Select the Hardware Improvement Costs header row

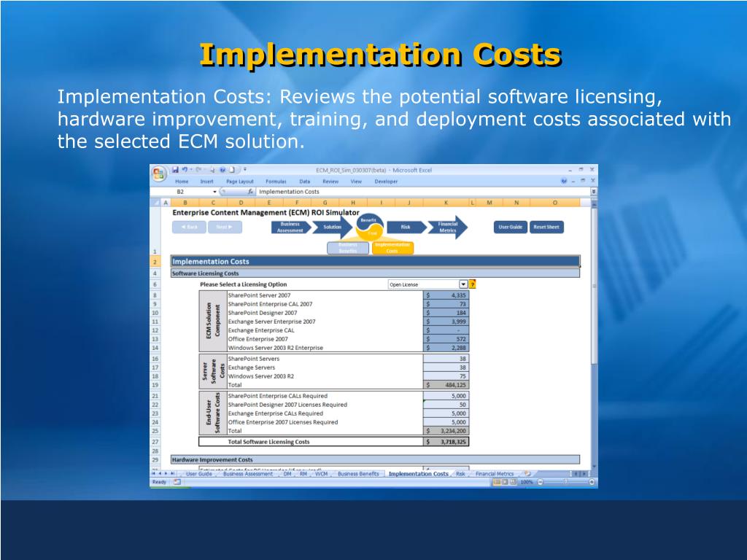tap(376, 460)
